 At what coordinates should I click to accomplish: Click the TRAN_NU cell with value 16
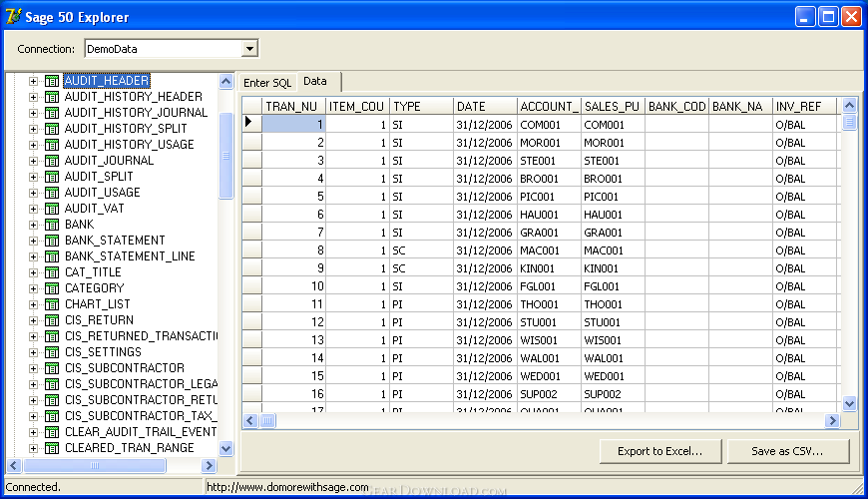293,394
